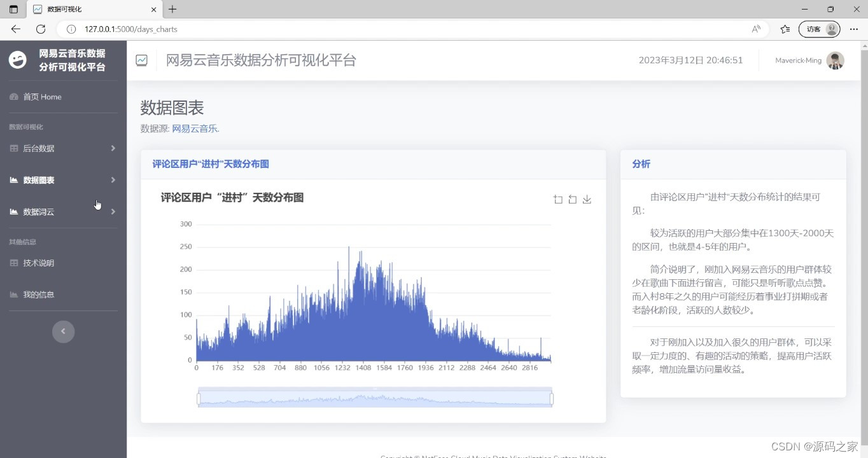Click the Maverick-Ming avatar picture
868x458 pixels.
tap(835, 60)
